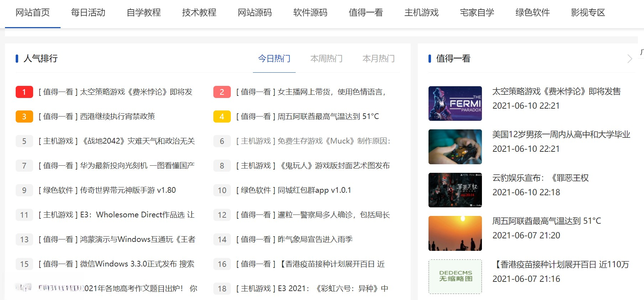Open the sunset silhouette thumbnail
This screenshot has height=300, width=644.
pos(455,233)
